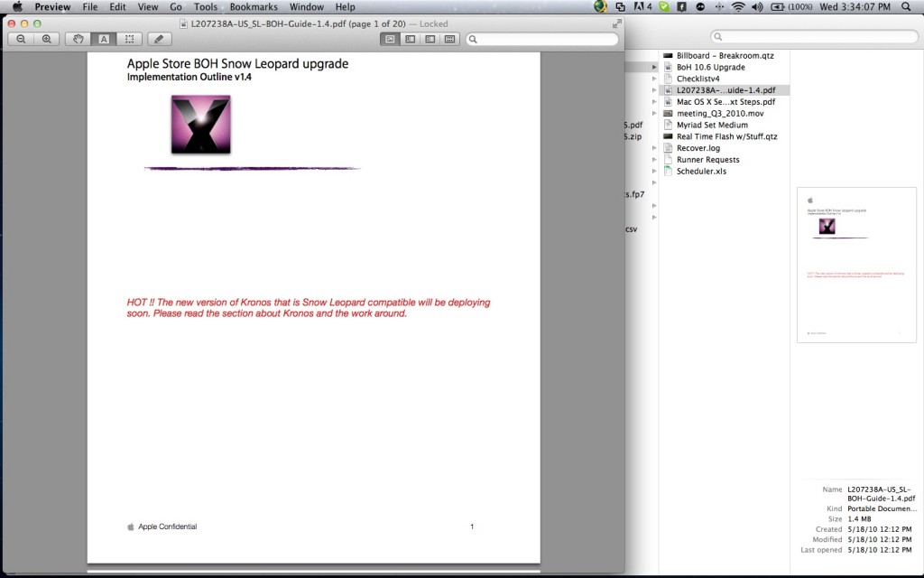924x578 pixels.
Task: Show the Contact Sheet view
Action: [449, 39]
